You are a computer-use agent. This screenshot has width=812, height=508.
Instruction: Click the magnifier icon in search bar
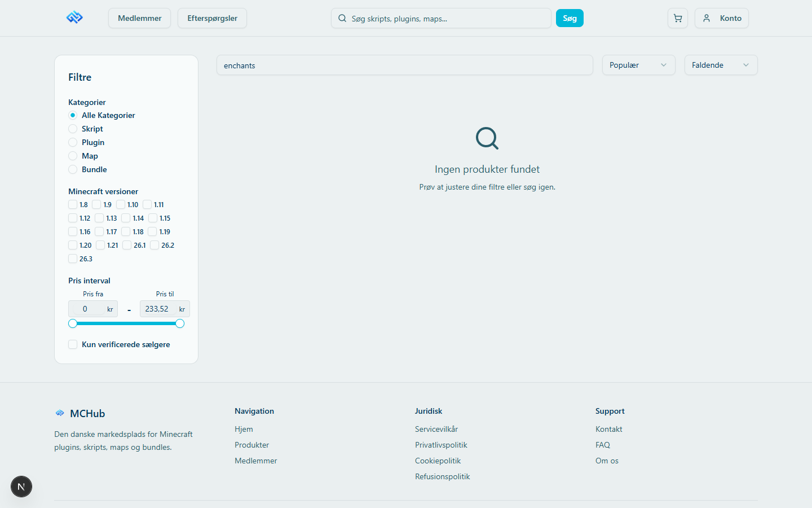(x=342, y=18)
